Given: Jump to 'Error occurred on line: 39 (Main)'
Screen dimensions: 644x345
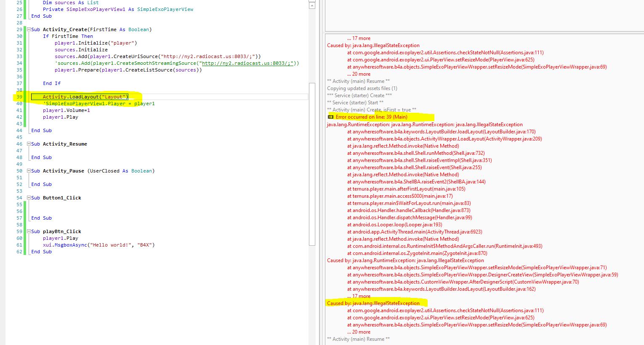Looking at the screenshot, I should pos(371,117).
